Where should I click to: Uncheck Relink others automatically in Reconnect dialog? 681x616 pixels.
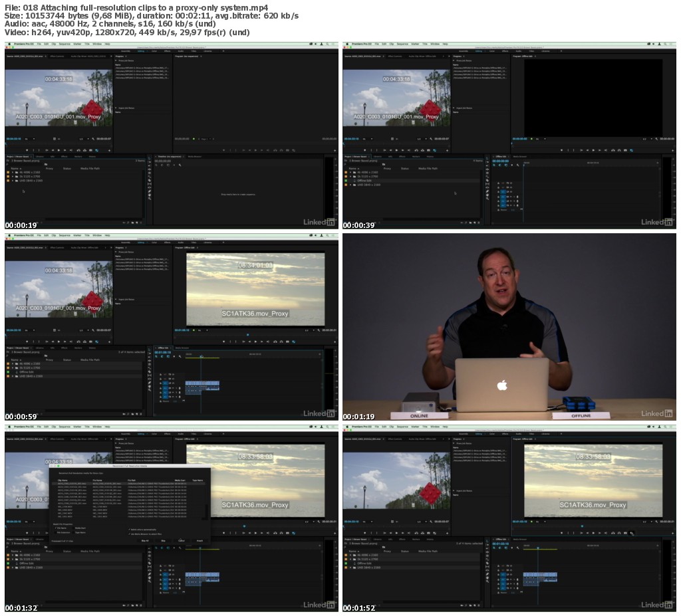(x=129, y=530)
